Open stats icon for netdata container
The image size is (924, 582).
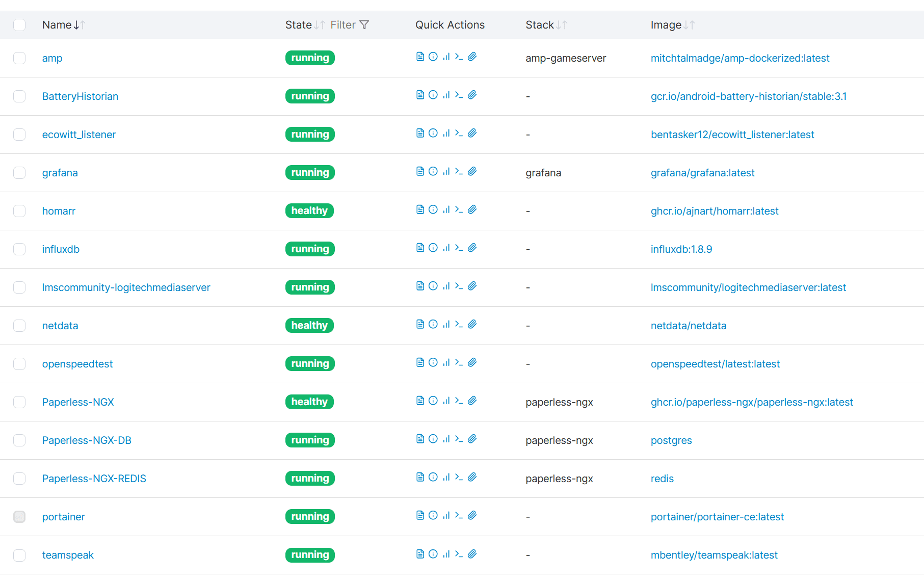446,324
